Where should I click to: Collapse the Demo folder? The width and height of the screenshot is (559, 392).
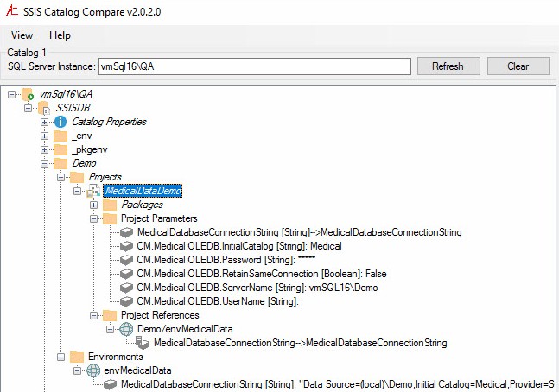[44, 163]
